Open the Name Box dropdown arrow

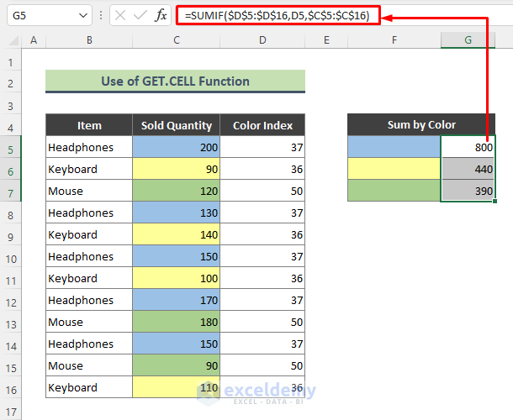coord(83,15)
